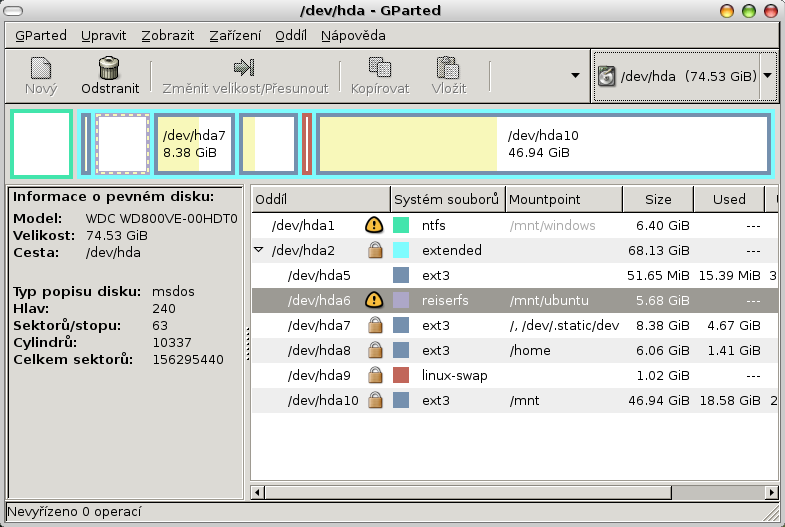785x527 pixels.
Task: Click the pane divider handle between panels
Action: pyautogui.click(x=247, y=343)
